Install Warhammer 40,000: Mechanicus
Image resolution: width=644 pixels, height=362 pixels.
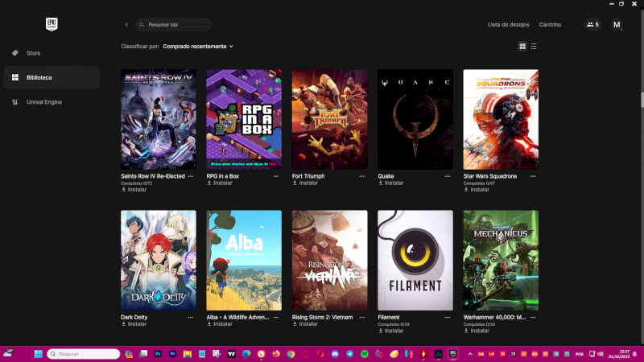point(477,331)
